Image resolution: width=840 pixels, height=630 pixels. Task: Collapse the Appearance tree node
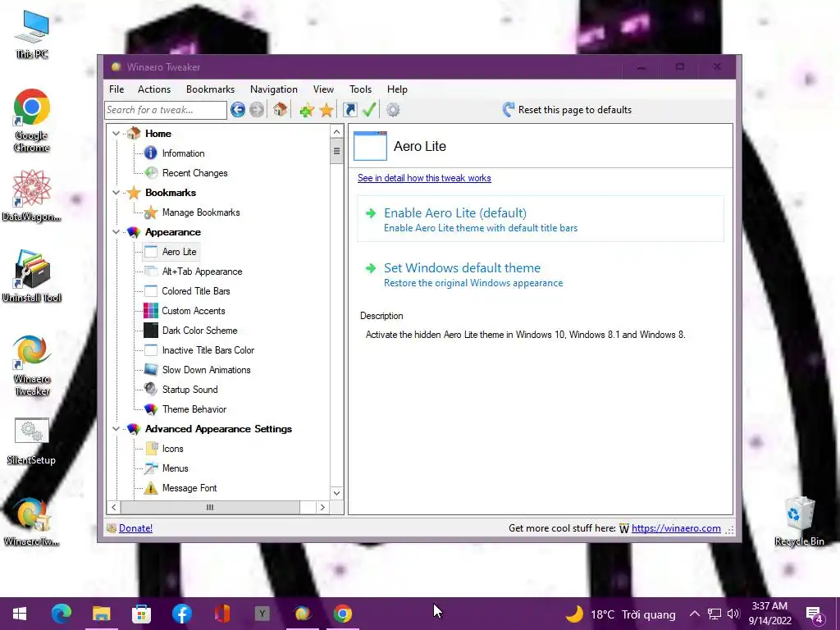116,232
